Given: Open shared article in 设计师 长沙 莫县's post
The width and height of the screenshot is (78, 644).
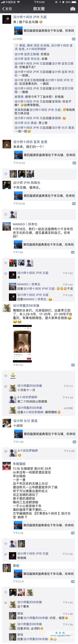Looking at the screenshot, I should click(45, 434).
